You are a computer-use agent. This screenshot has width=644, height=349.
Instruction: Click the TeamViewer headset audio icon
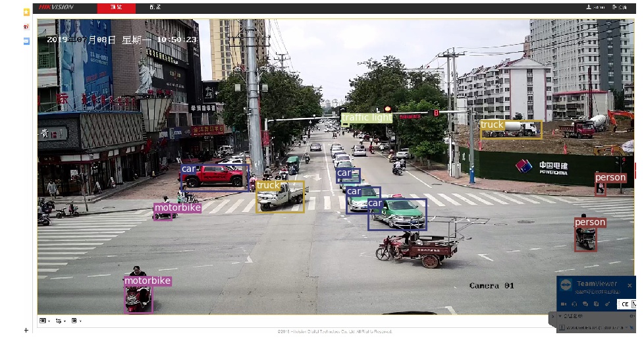tap(575, 304)
